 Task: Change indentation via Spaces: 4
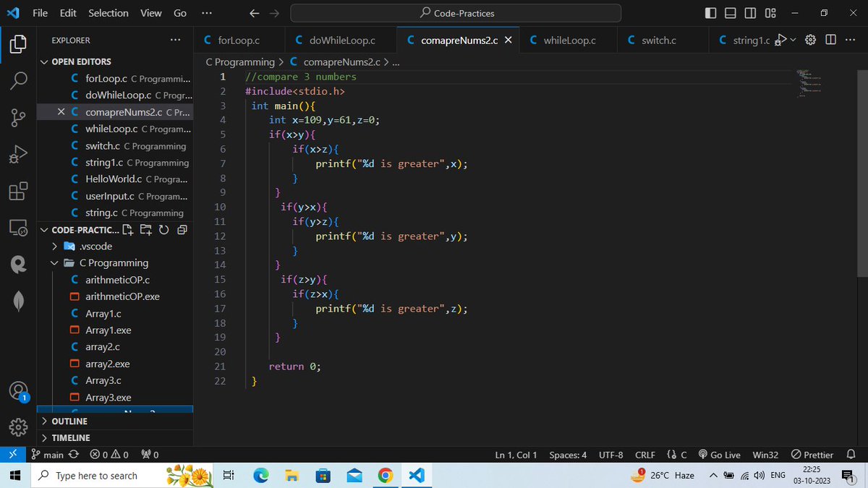(568, 455)
